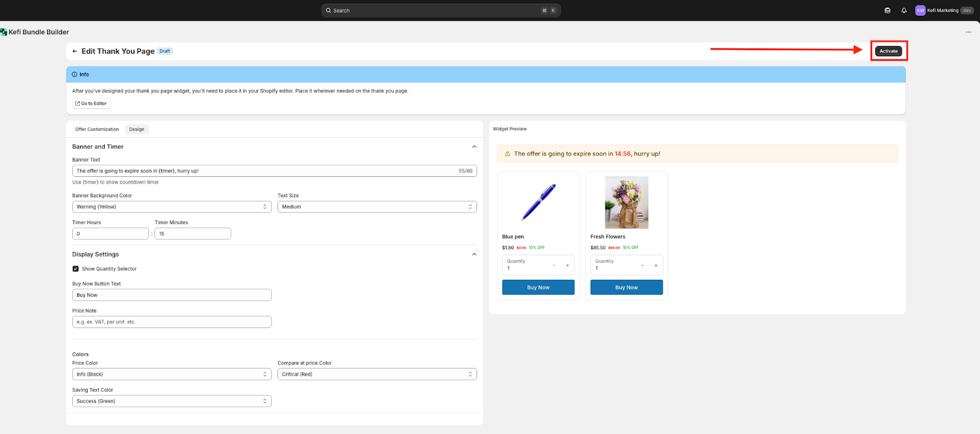Image resolution: width=980 pixels, height=434 pixels.
Task: Toggle the Show Quantity Selector checkbox
Action: 76,269
